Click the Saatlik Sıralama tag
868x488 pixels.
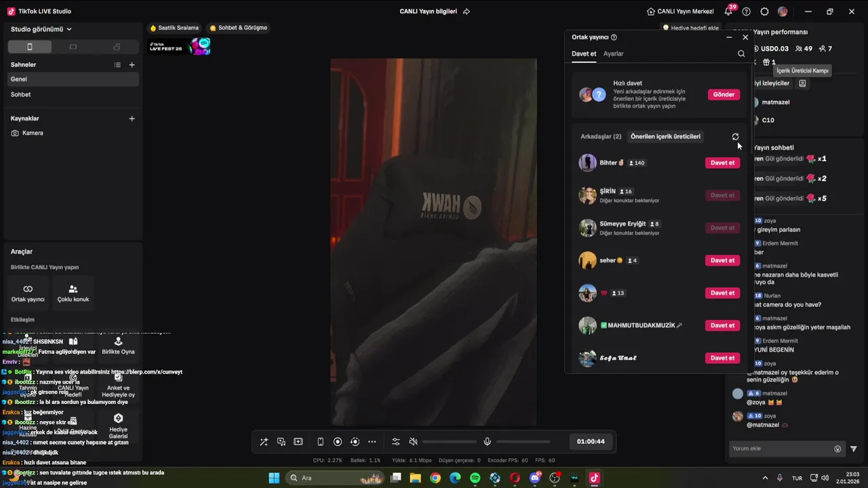coord(174,28)
